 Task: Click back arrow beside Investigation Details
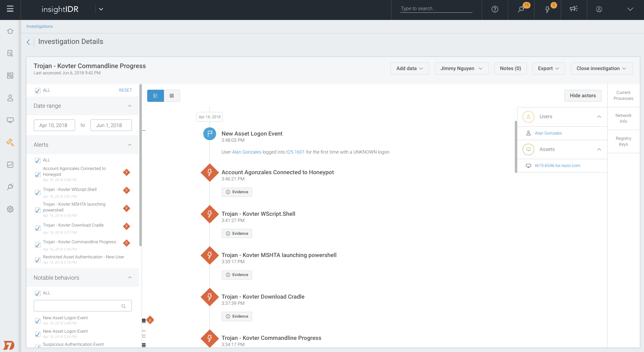28,42
